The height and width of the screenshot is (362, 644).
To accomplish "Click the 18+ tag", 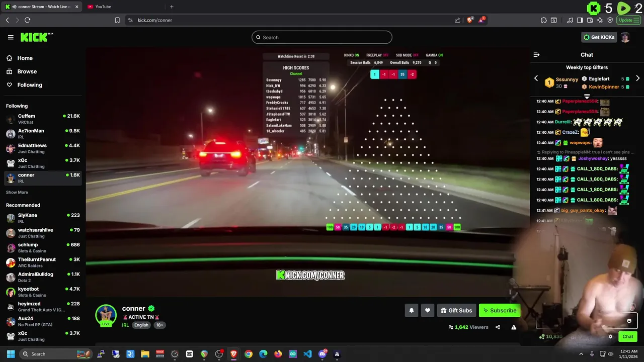I will pyautogui.click(x=159, y=325).
